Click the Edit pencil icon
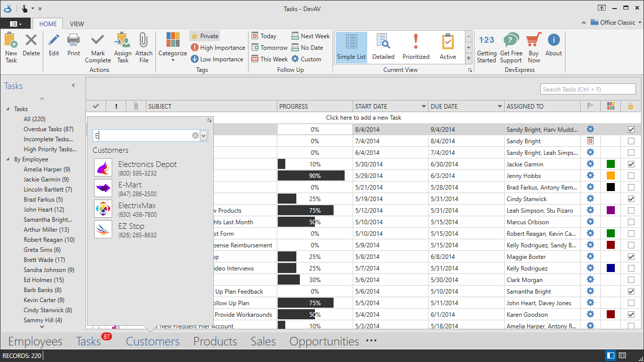 54,40
